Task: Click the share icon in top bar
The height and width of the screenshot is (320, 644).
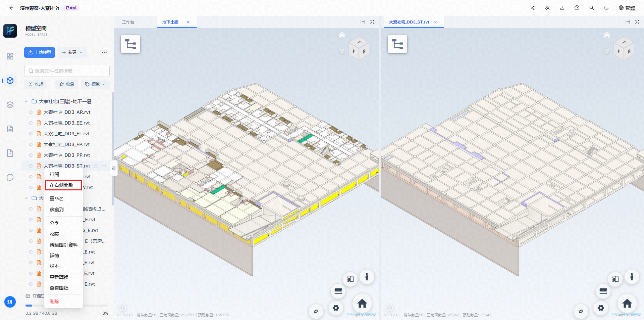Action: point(533,8)
